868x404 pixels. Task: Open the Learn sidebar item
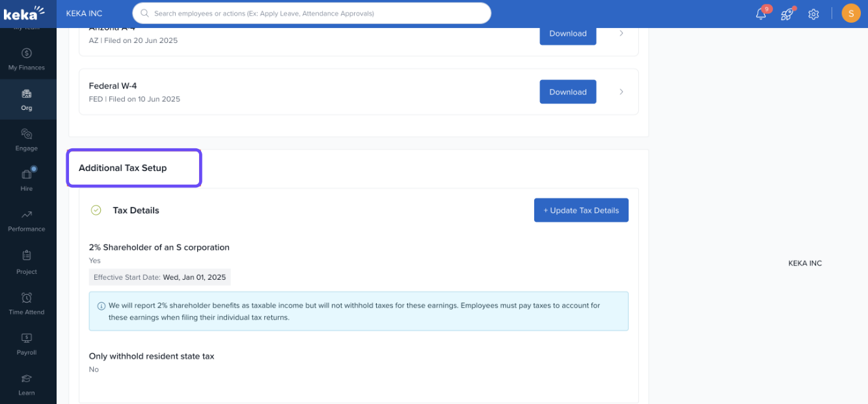[x=27, y=384]
